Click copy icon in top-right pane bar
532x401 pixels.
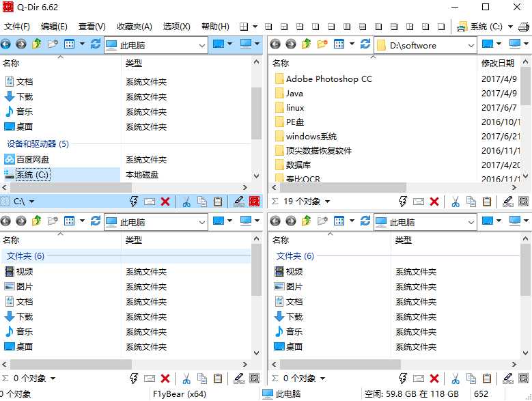(x=471, y=202)
